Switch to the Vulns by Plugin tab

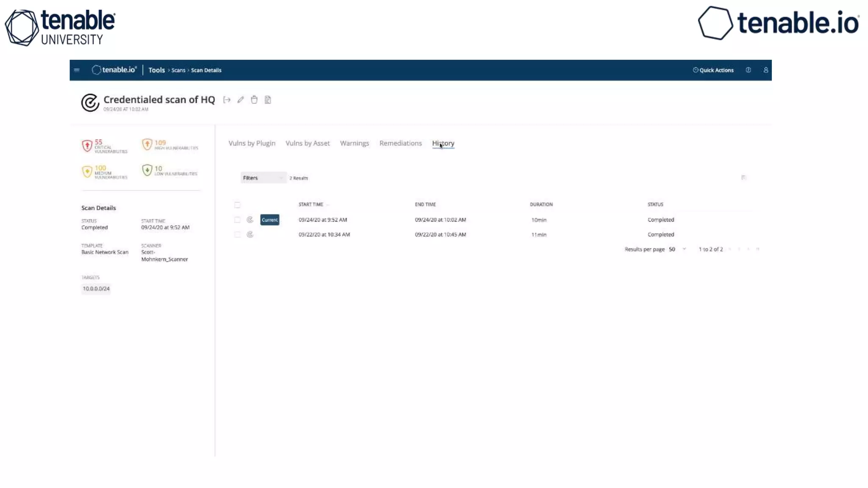click(252, 143)
